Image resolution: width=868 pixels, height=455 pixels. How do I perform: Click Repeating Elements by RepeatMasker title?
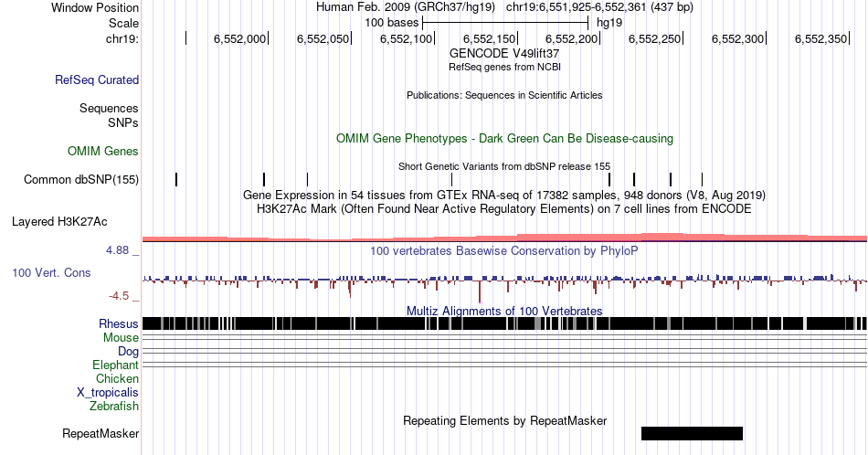point(504,420)
